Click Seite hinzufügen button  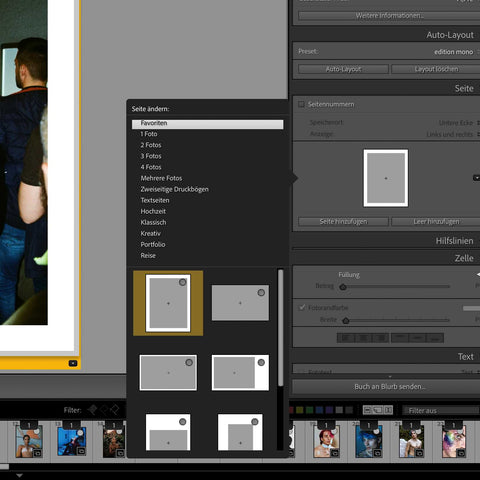pyautogui.click(x=343, y=221)
